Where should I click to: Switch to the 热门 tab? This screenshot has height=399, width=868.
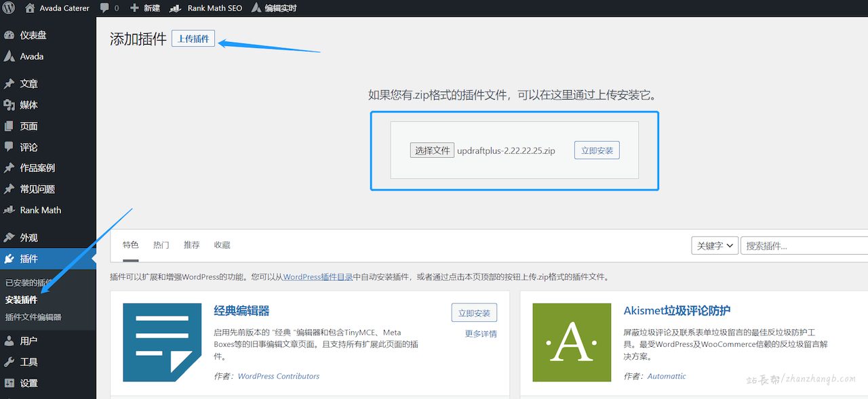point(161,245)
